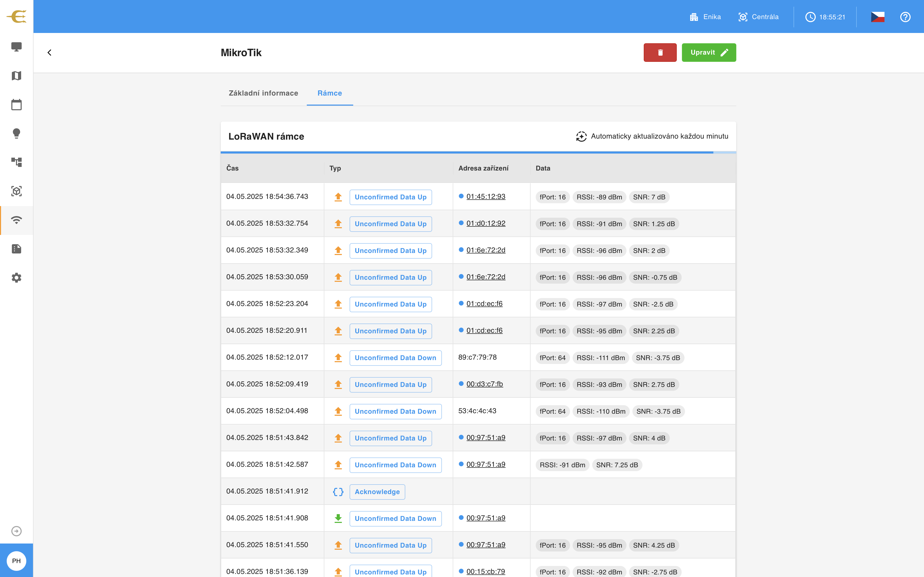
Task: Open the map view sidebar icon
Action: (16, 75)
